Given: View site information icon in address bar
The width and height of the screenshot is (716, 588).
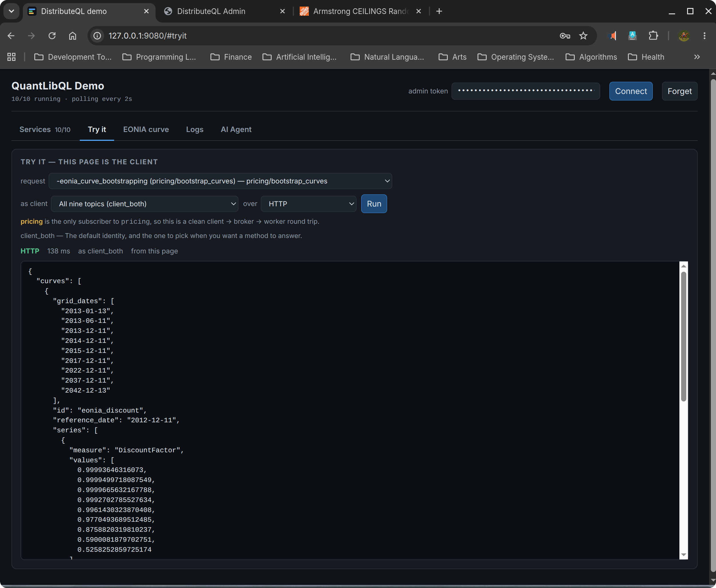Looking at the screenshot, I should click(x=97, y=35).
